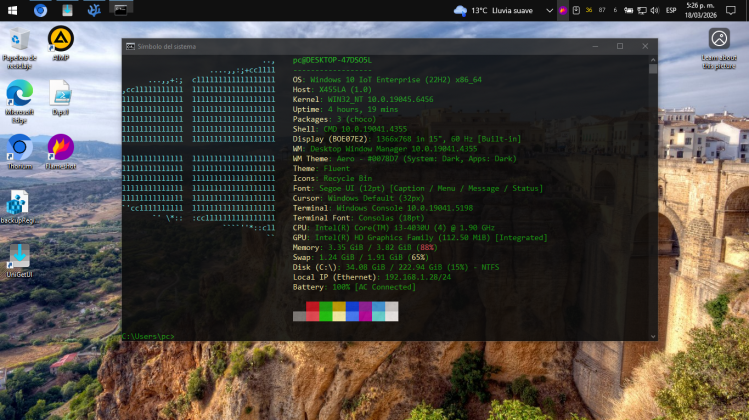Viewport: 749px width, 420px height.
Task: Open the 'Learn about this picture' icon
Action: [x=718, y=40]
